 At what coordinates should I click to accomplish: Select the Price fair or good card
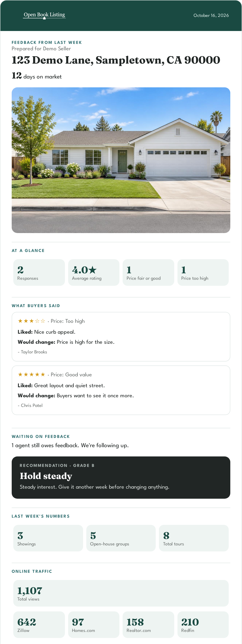pos(148,272)
